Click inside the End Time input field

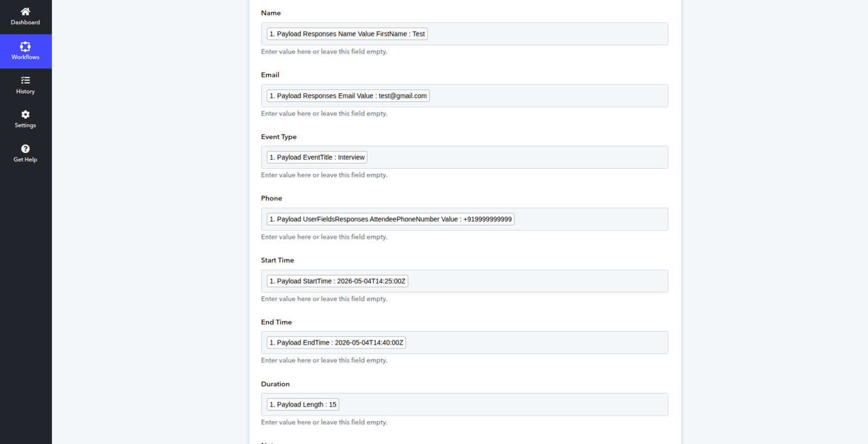point(464,342)
